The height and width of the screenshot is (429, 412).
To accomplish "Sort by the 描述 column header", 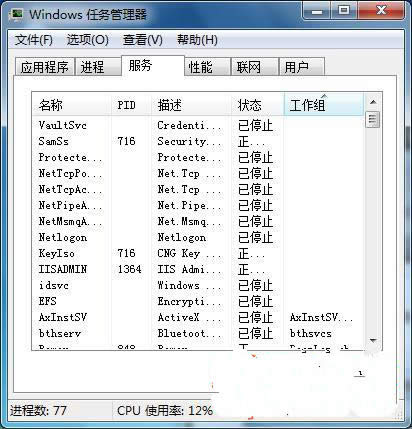I will click(x=191, y=105).
